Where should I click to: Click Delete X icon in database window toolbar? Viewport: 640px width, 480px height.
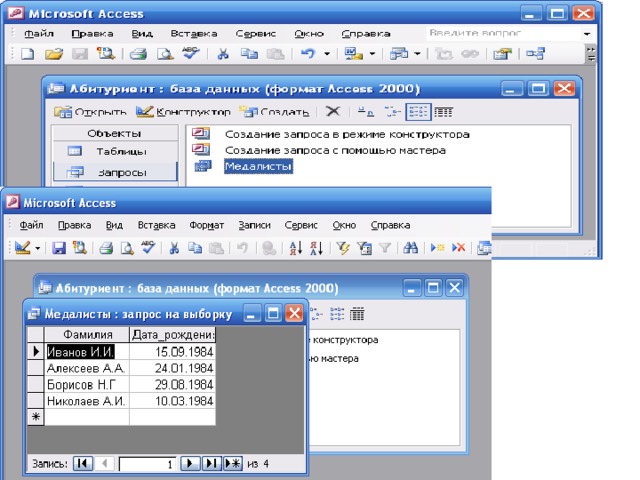point(333,111)
